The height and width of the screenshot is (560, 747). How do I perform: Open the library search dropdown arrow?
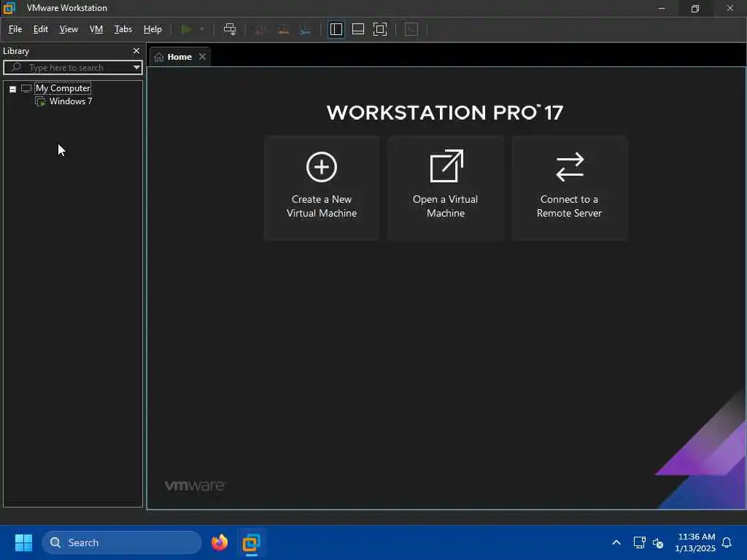tap(136, 68)
